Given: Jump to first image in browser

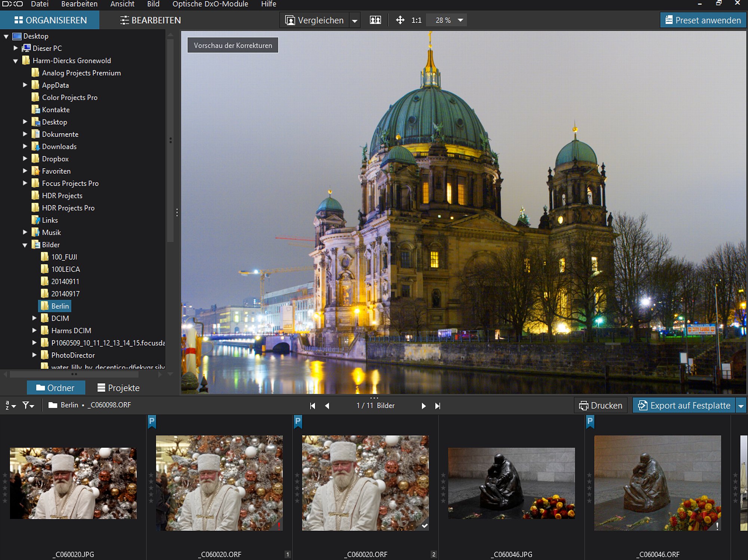Looking at the screenshot, I should click(313, 406).
